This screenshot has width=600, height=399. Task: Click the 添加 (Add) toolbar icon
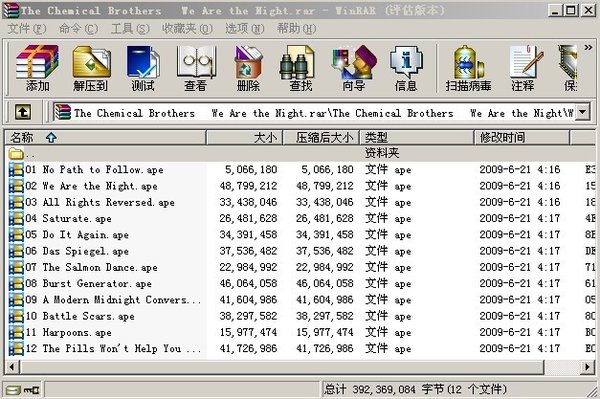37,68
